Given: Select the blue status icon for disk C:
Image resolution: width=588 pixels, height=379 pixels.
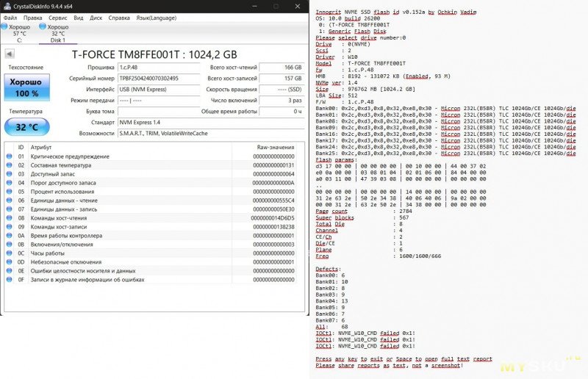Looking at the screenshot, I should pyautogui.click(x=4, y=26).
